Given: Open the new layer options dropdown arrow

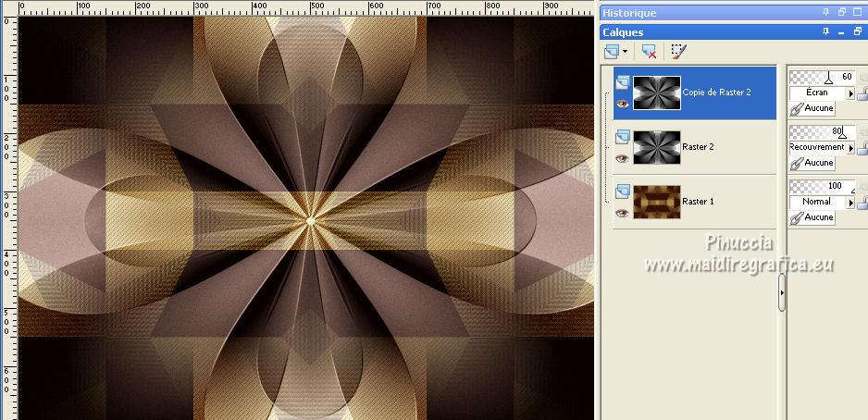Looking at the screenshot, I should (626, 52).
